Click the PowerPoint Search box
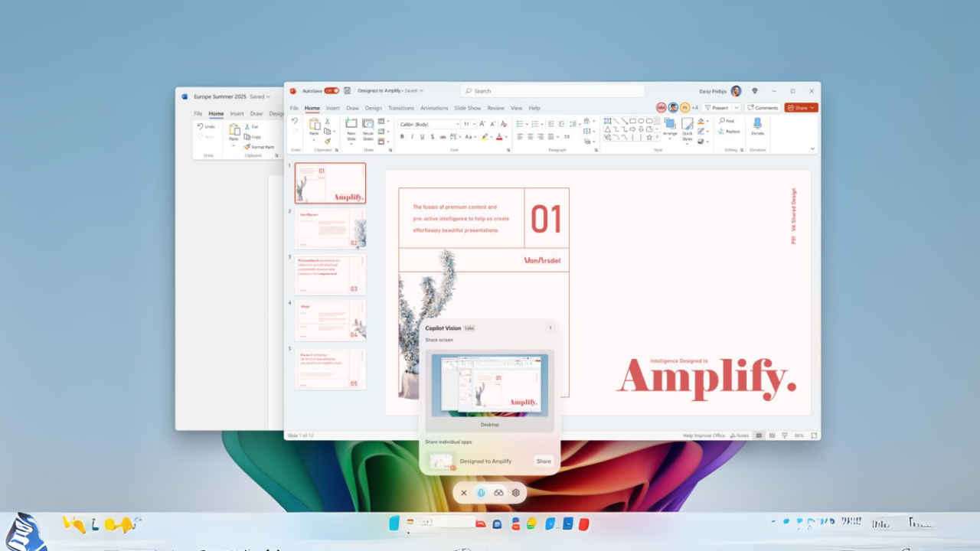Viewport: 980px width, 551px height. point(552,90)
